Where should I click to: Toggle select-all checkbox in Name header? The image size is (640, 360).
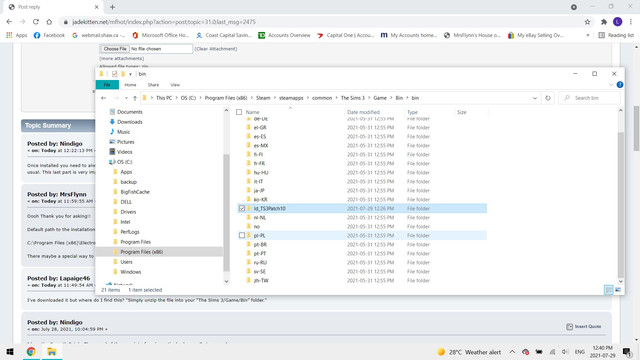point(239,112)
